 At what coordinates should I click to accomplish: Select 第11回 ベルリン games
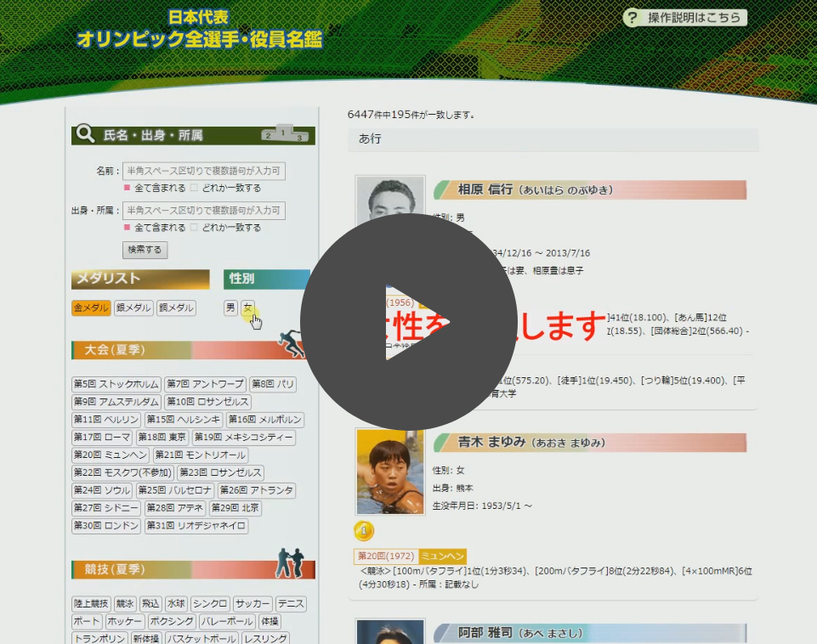click(x=106, y=420)
